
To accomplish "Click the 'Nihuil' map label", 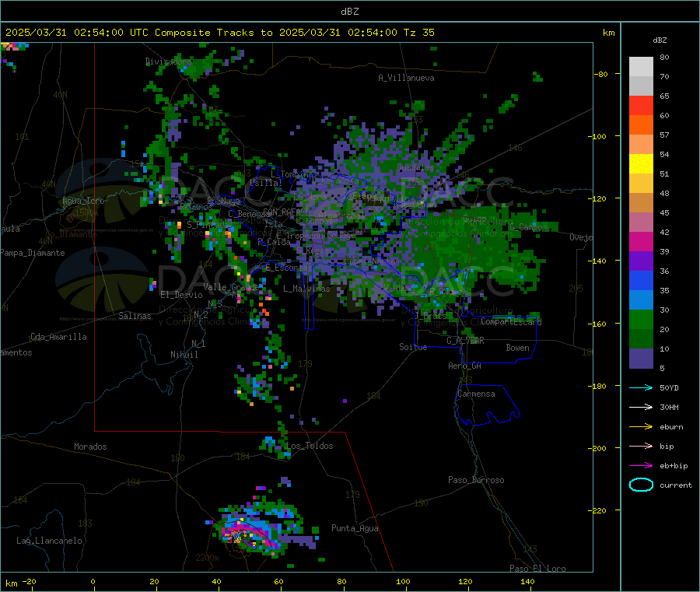I will point(184,355).
